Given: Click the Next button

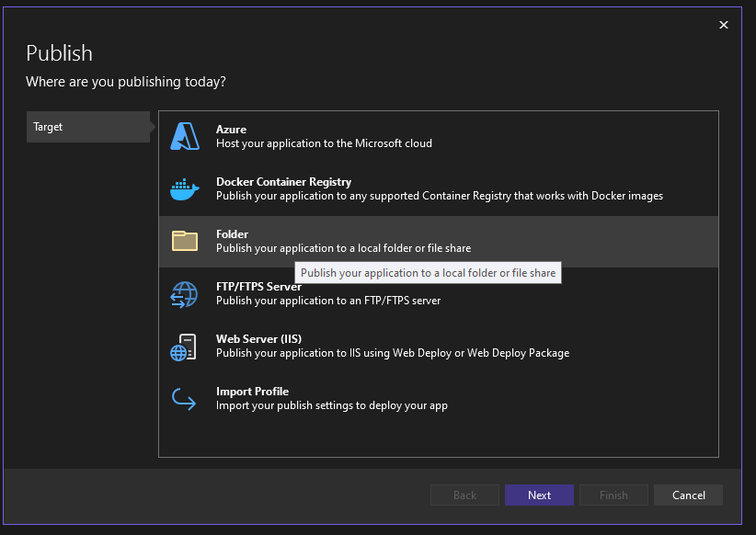Looking at the screenshot, I should point(539,495).
